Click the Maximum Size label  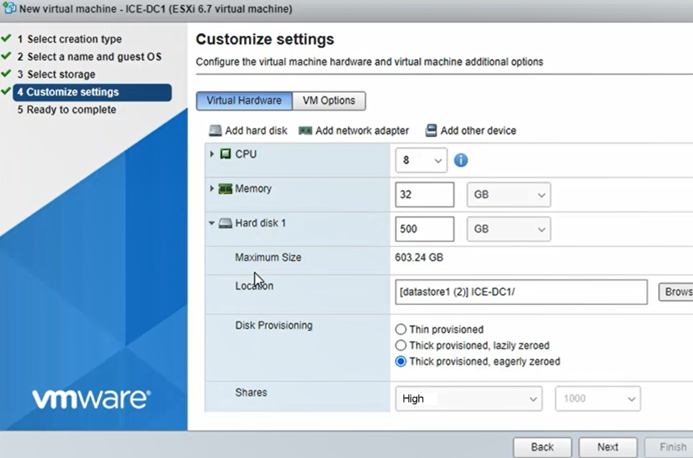point(268,257)
